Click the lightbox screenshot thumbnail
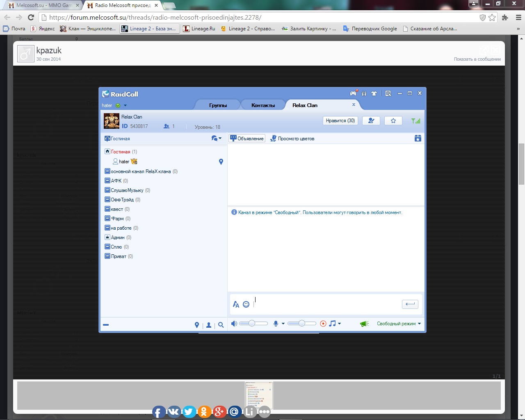Viewport: 525px width, 420px height. pos(259,395)
